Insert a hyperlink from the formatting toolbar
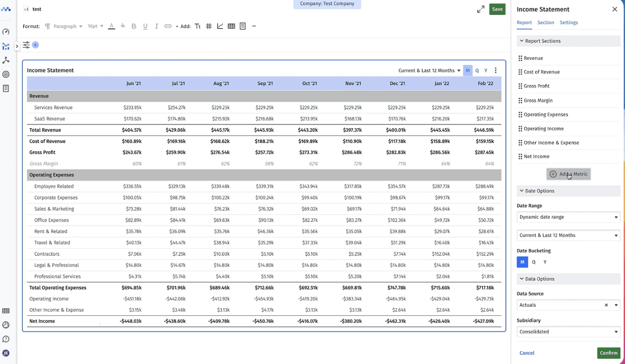The height and width of the screenshot is (364, 625). (168, 26)
